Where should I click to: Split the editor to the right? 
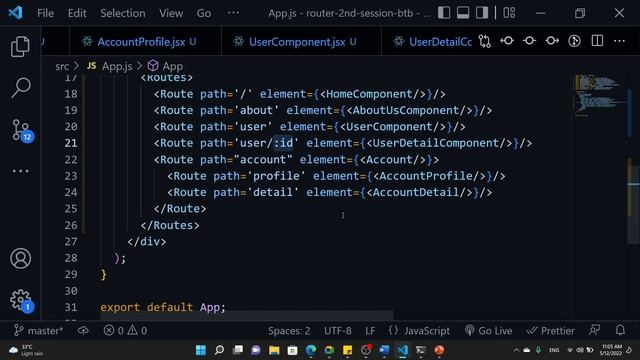pos(597,41)
